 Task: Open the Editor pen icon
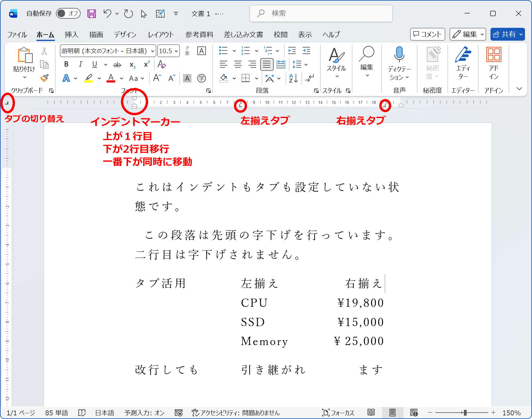pyautogui.click(x=463, y=55)
